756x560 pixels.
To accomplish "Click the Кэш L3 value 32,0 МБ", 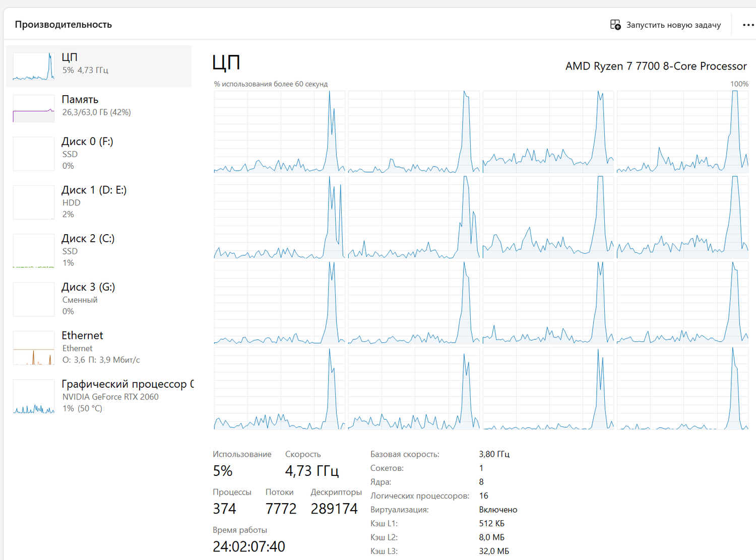I will tap(494, 551).
